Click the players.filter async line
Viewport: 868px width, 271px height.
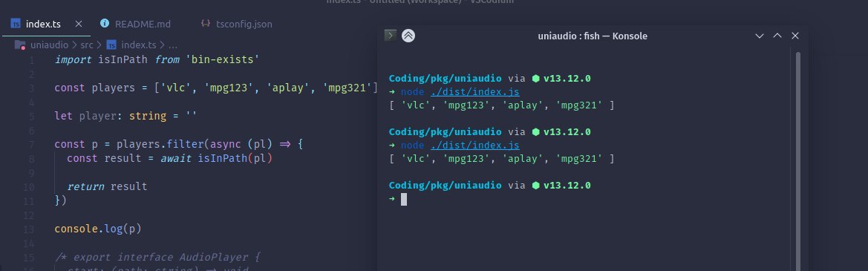pyautogui.click(x=179, y=144)
